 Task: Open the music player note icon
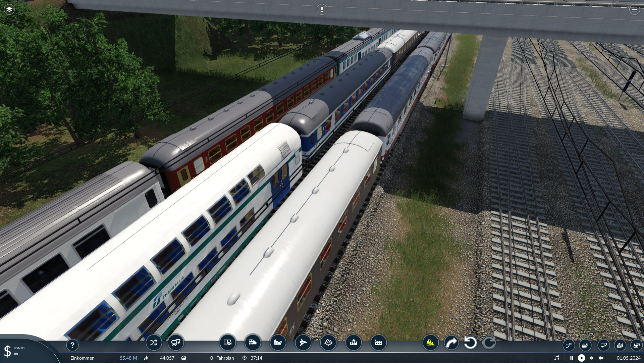coord(557,358)
